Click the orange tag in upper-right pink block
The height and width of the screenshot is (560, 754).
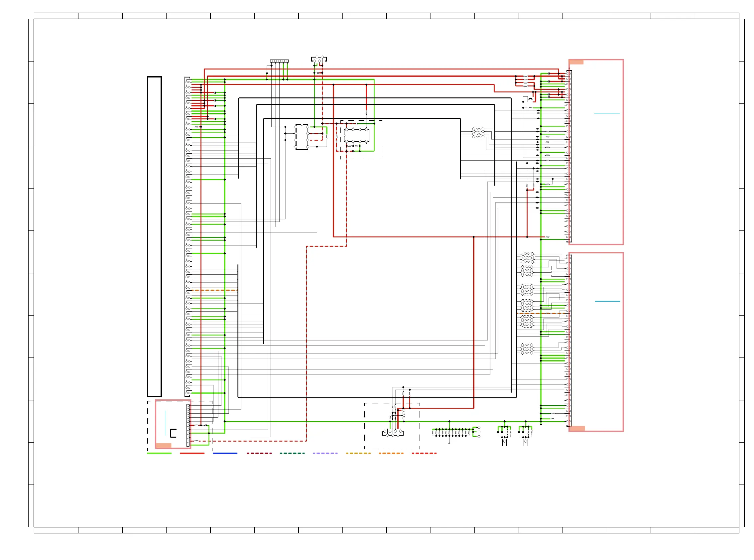pos(576,63)
